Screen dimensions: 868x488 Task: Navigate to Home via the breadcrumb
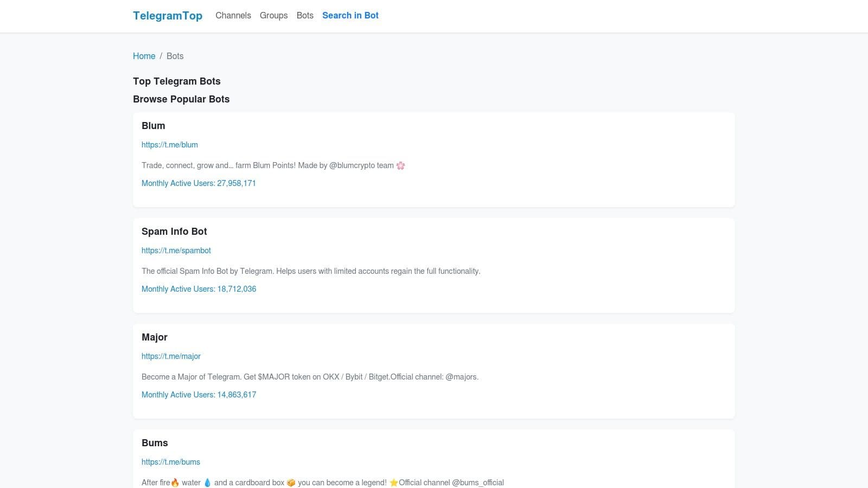[x=144, y=56]
